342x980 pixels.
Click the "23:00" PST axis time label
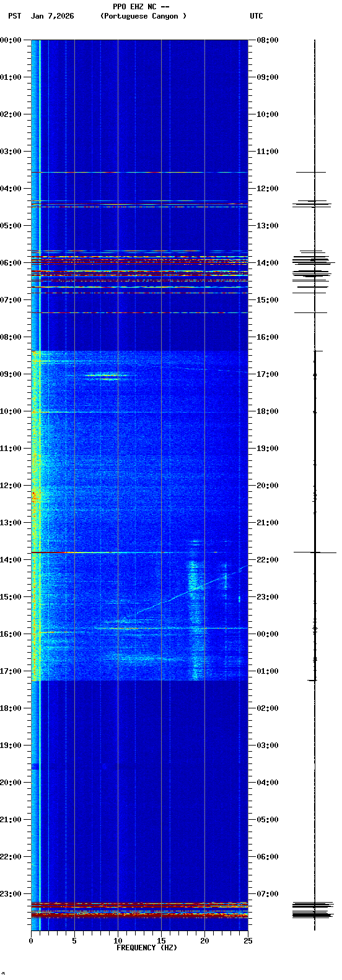[x=11, y=894]
